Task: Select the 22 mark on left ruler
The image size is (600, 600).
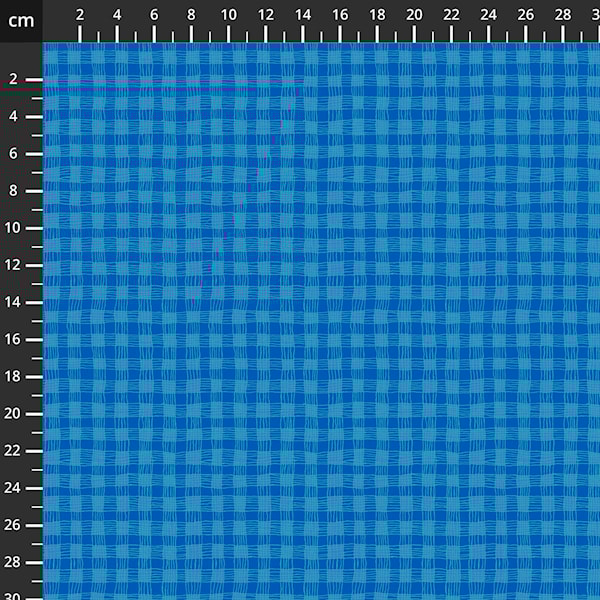Action: 14,450
